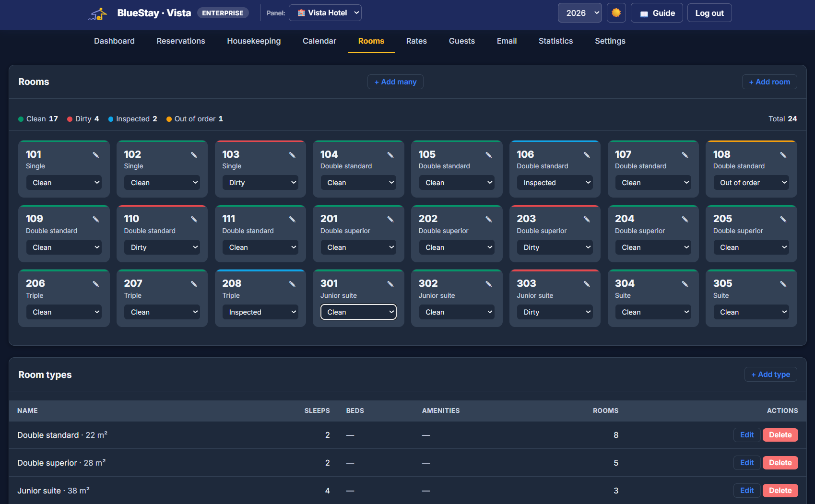Go to the Guests tab

[x=462, y=41]
